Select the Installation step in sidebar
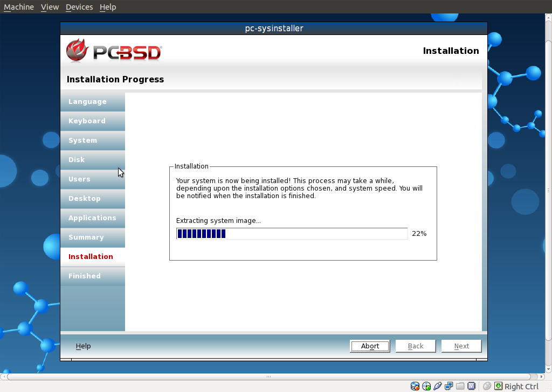Viewport: 552px width, 392px height. tap(93, 257)
